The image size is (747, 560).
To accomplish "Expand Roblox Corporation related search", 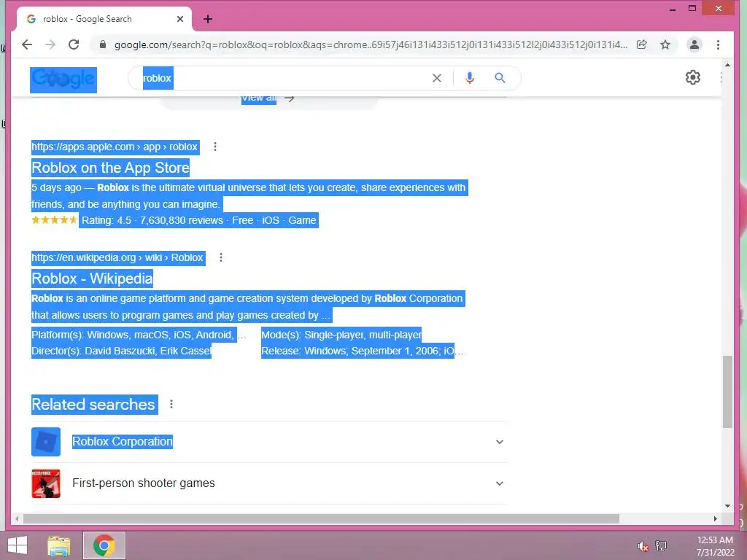I will pyautogui.click(x=499, y=442).
